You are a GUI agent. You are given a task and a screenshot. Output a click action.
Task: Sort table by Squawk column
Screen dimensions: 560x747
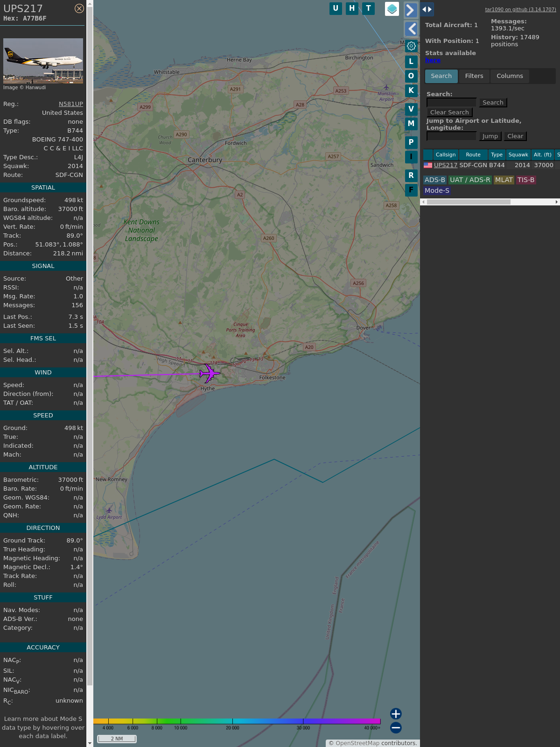click(518, 155)
